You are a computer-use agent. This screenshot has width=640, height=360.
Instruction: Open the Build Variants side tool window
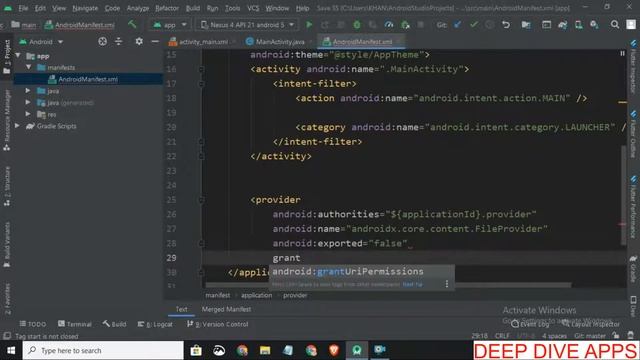[x=7, y=244]
